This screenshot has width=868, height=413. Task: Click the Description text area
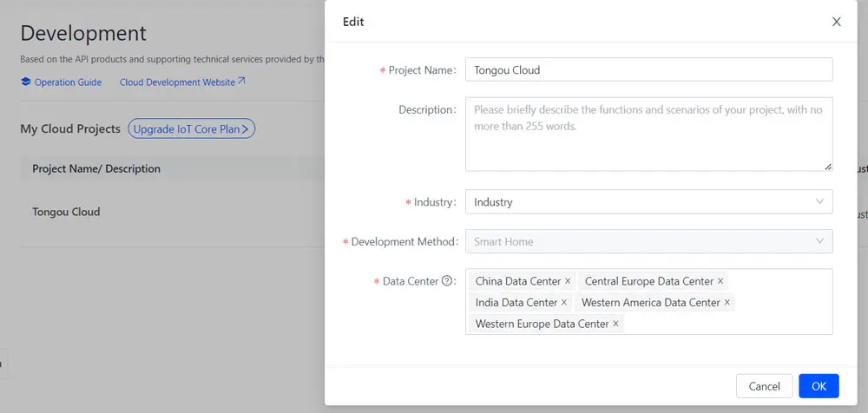[648, 134]
